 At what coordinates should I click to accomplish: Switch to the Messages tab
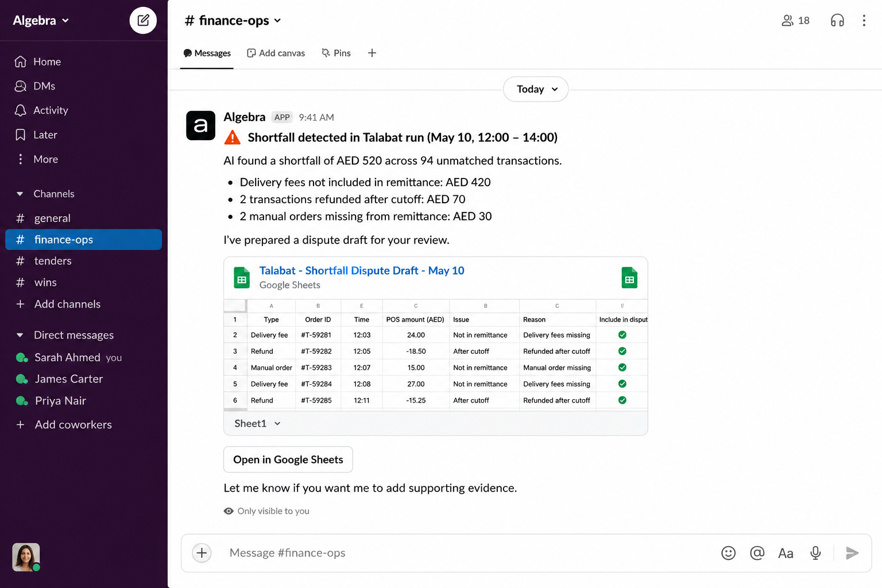pyautogui.click(x=207, y=53)
